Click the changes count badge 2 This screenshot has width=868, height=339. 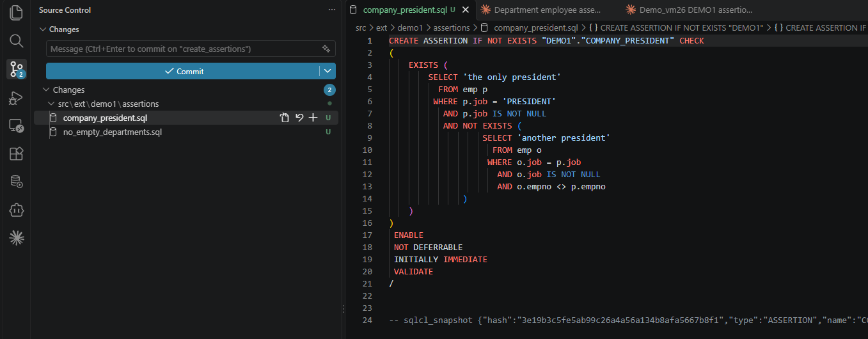(x=329, y=90)
